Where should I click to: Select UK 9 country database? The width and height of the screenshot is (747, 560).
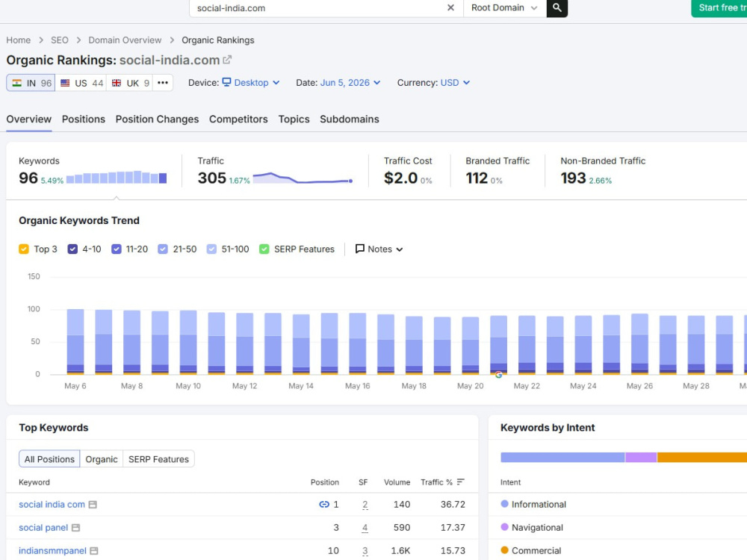[x=130, y=83]
